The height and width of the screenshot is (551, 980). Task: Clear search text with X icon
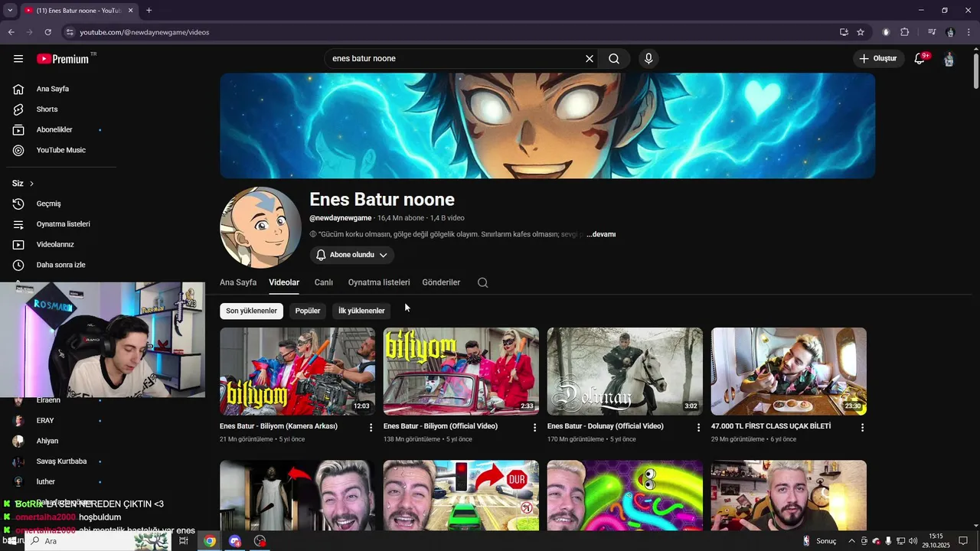[x=590, y=59]
